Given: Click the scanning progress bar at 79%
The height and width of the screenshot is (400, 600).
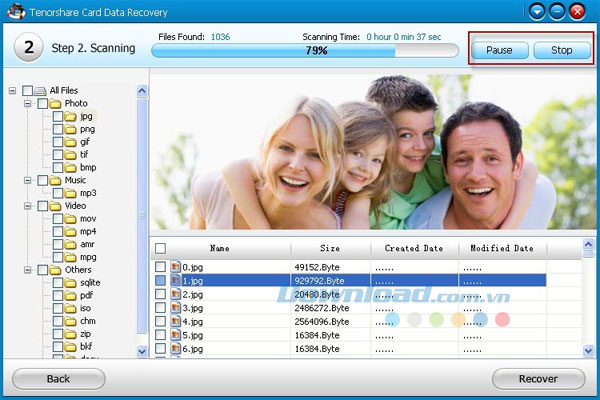Looking at the screenshot, I should 304,50.
